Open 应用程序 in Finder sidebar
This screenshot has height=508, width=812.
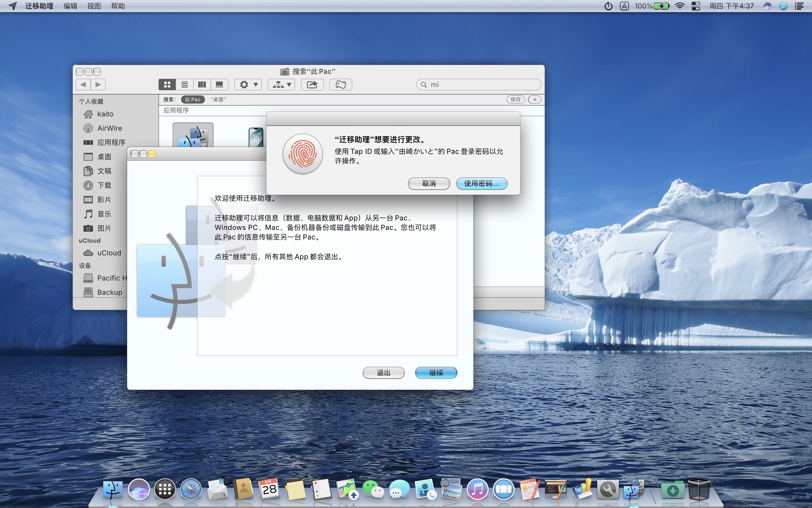point(104,143)
